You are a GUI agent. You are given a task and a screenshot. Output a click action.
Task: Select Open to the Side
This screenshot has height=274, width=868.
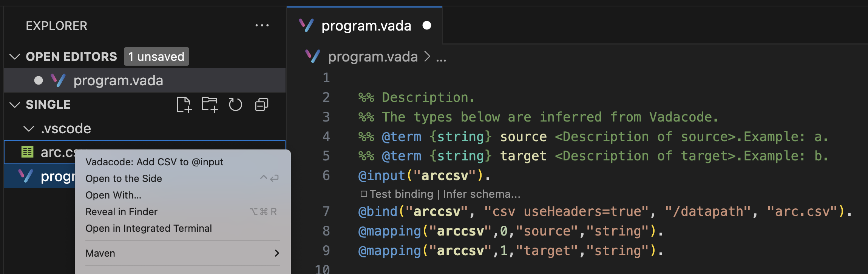124,179
